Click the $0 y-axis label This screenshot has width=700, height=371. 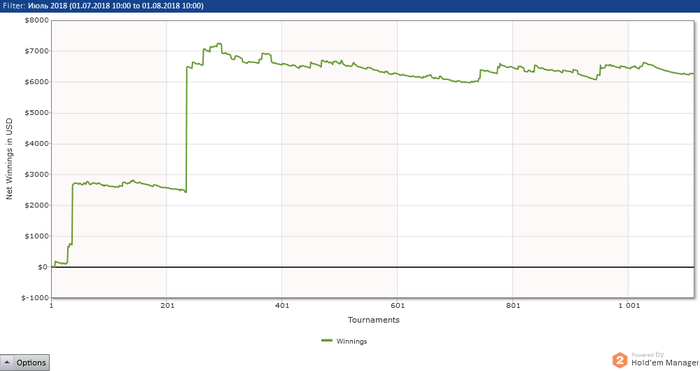[42, 267]
